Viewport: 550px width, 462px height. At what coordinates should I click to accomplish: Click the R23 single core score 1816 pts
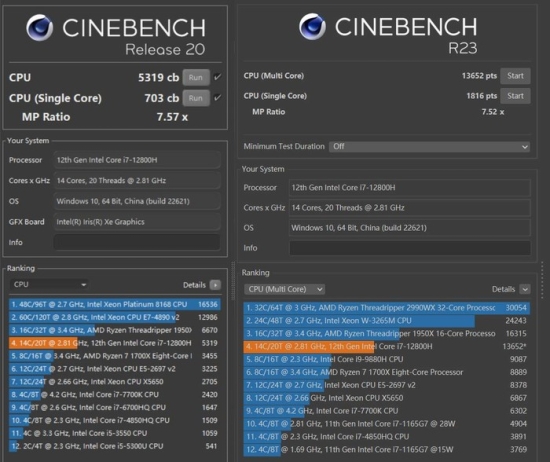coord(482,96)
